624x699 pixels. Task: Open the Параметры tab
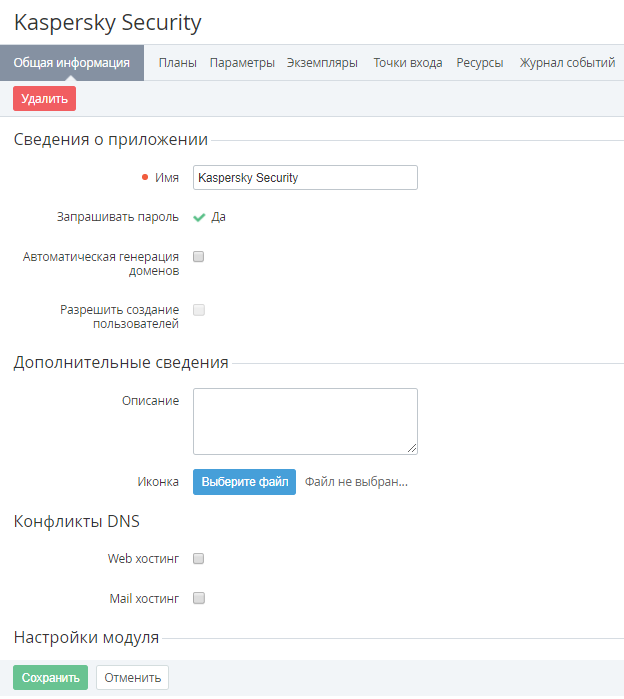(x=242, y=63)
